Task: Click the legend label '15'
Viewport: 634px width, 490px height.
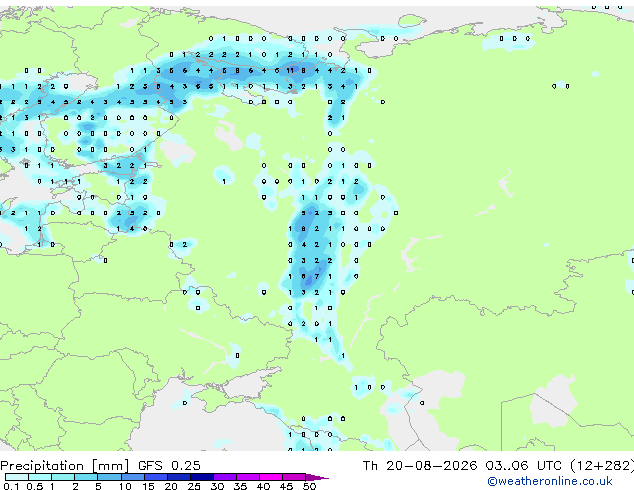Action: coord(148,486)
